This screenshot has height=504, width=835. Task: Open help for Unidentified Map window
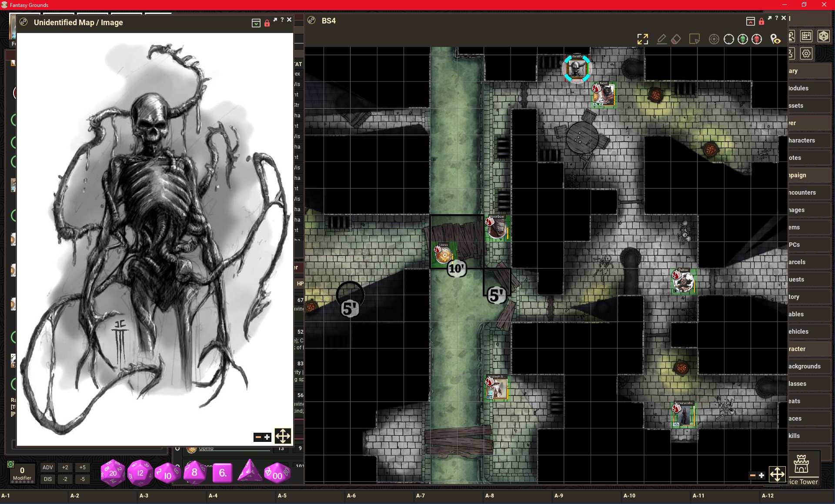click(282, 20)
